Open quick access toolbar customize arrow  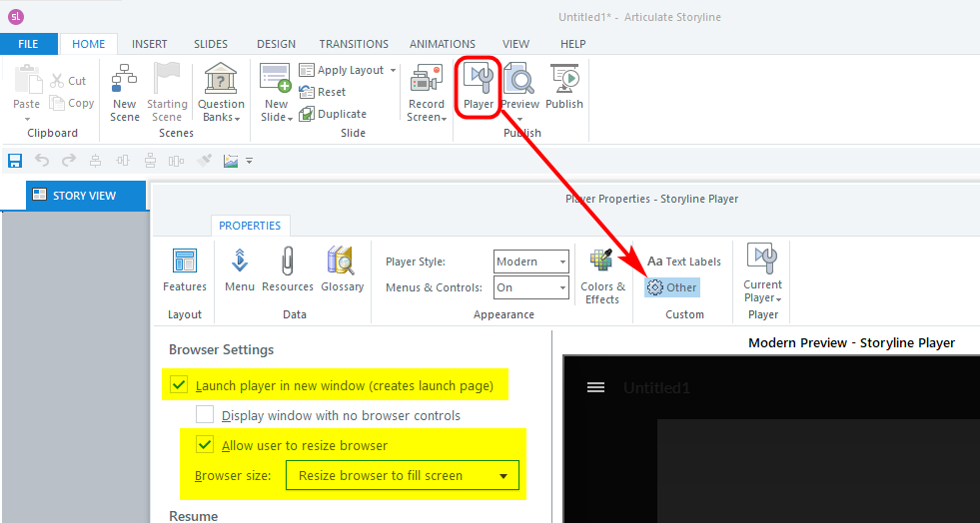pyautogui.click(x=250, y=161)
